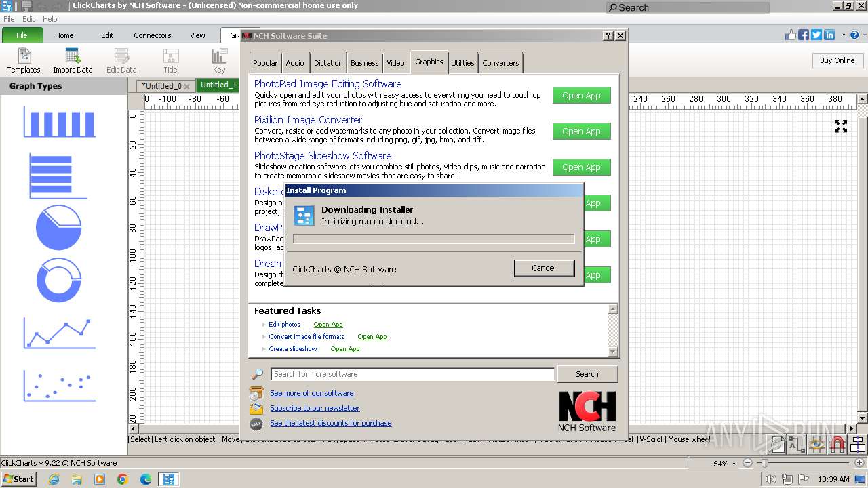Screen dimensions: 868x488
Task: Click the Search button in the suite dialog
Action: click(587, 374)
